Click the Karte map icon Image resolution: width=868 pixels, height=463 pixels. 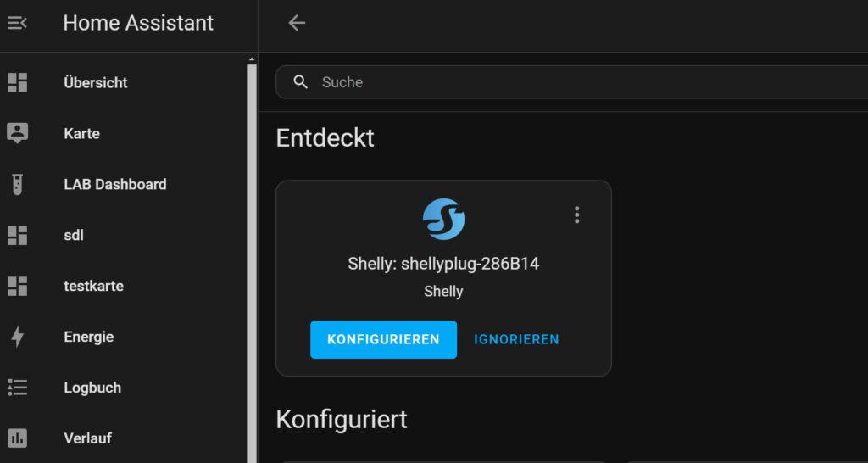pos(17,133)
